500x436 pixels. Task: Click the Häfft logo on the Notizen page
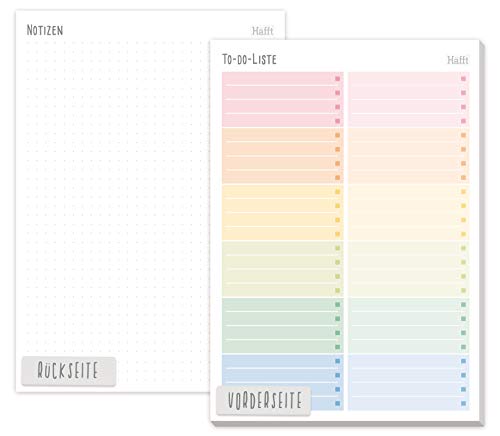tap(263, 31)
